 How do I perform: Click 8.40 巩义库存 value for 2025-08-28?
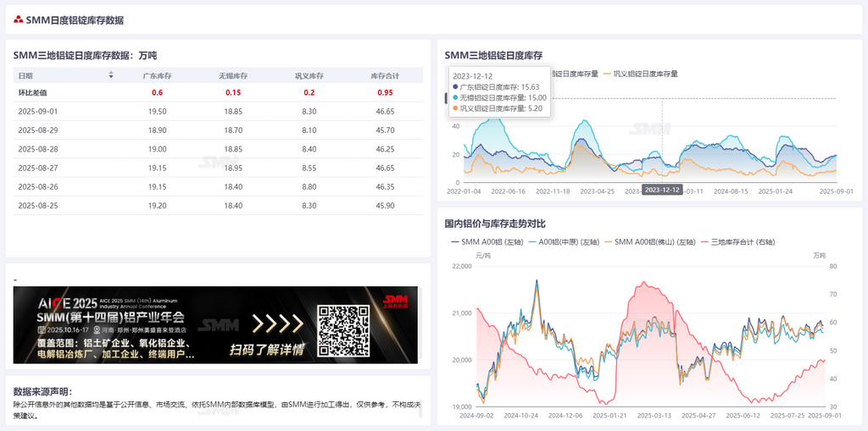pyautogui.click(x=309, y=149)
